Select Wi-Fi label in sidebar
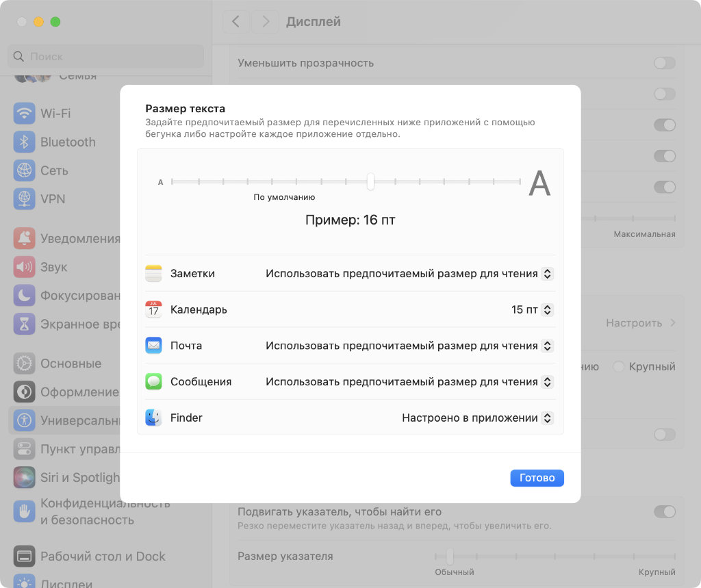701x588 pixels. tap(55, 113)
